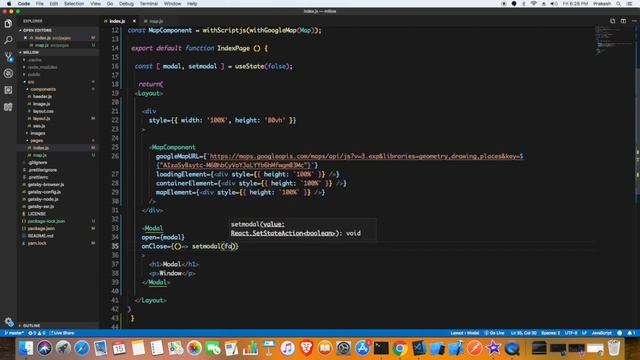This screenshot has height=360, width=640.
Task: Open the Explorer view in activity bar
Action: pos(8,24)
